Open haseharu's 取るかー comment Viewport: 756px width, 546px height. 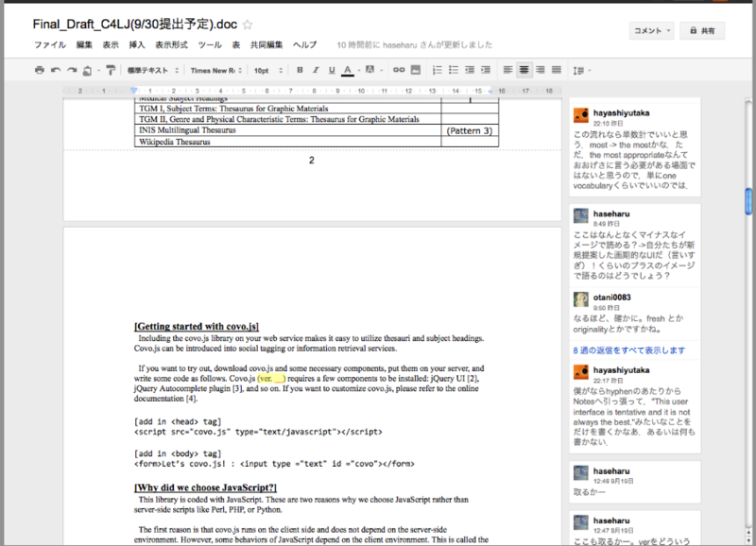(x=634, y=482)
